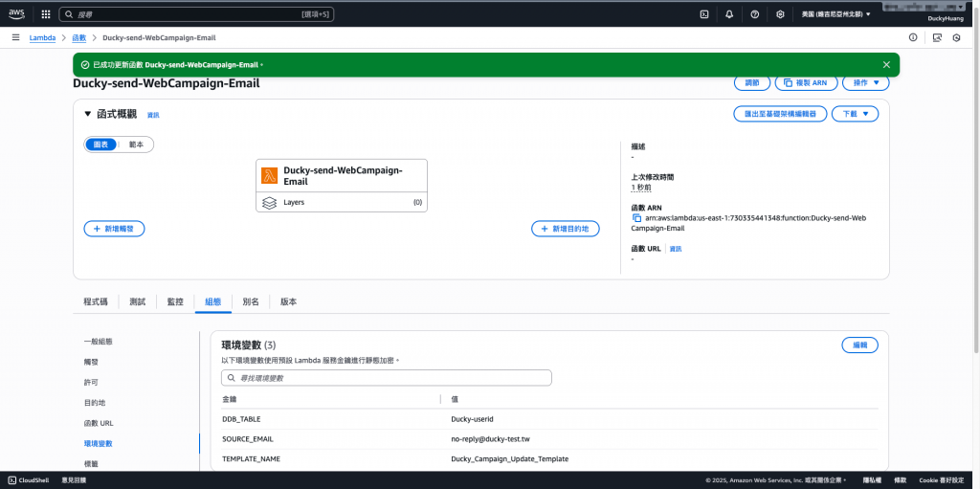This screenshot has width=980, height=489.
Task: Click the hexagon icon at far right
Action: pyautogui.click(x=956, y=37)
